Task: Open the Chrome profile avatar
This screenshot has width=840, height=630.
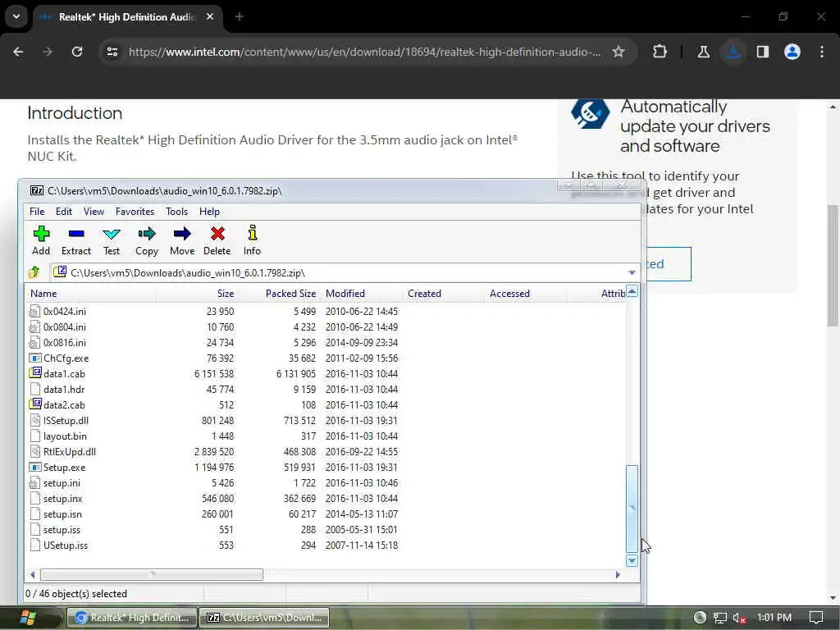Action: 792,52
